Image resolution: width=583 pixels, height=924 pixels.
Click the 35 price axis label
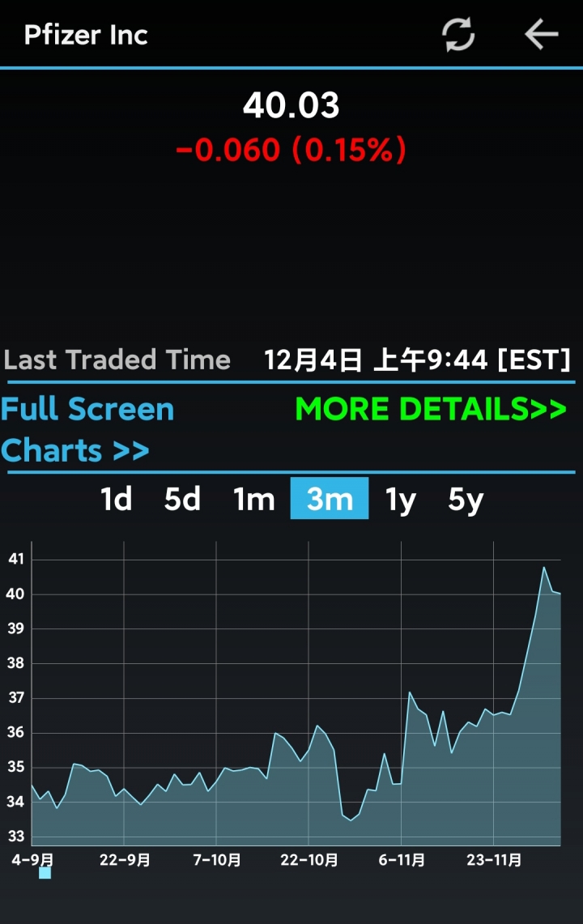tap(15, 767)
